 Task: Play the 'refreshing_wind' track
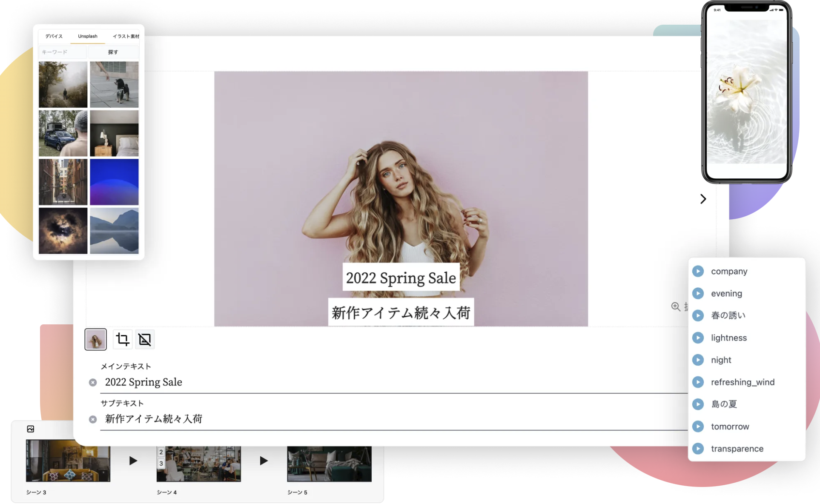pos(698,382)
